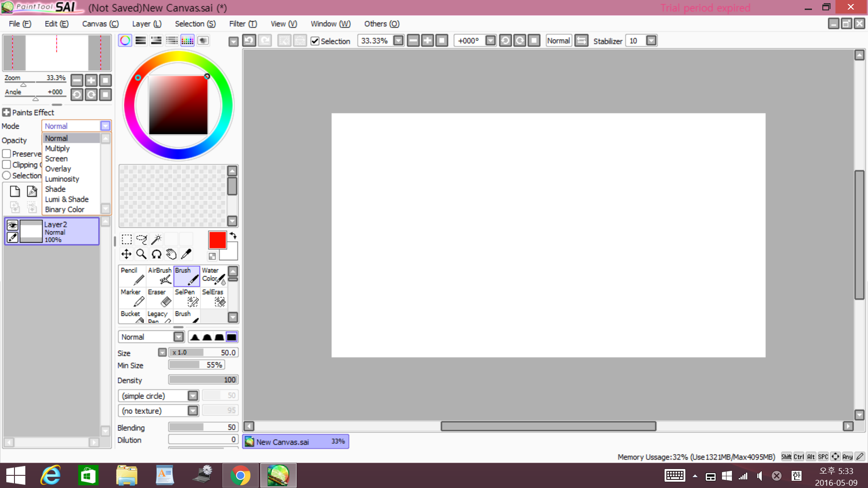Image resolution: width=868 pixels, height=488 pixels.
Task: Toggle the Selection checkbox in the toolbar
Action: [315, 41]
